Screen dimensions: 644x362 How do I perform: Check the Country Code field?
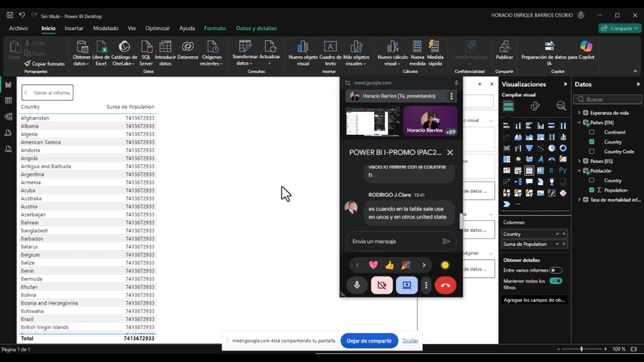pos(592,151)
